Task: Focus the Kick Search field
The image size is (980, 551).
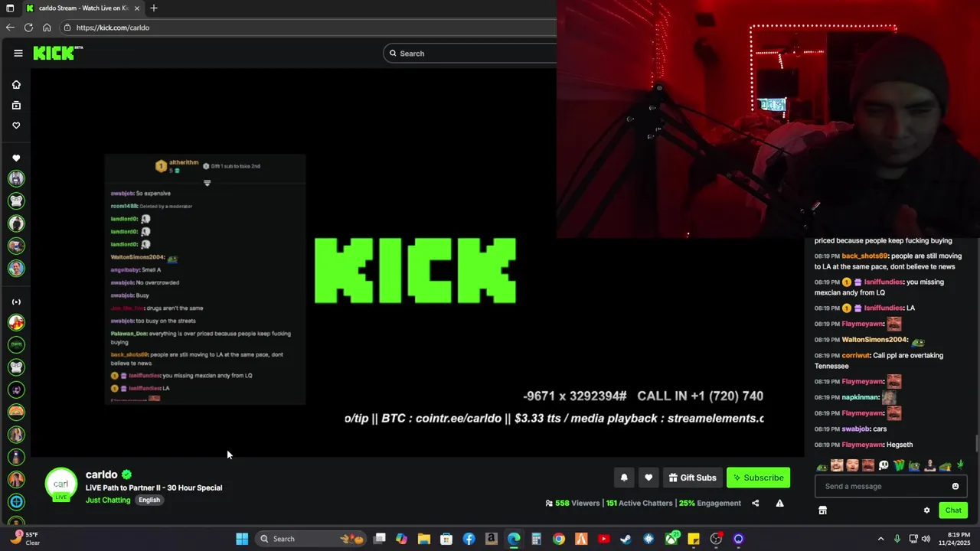Action: [470, 53]
